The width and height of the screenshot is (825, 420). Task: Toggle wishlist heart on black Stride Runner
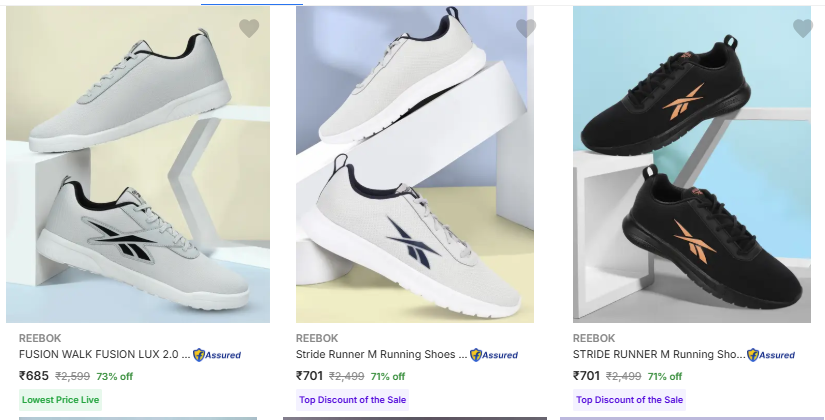[803, 28]
